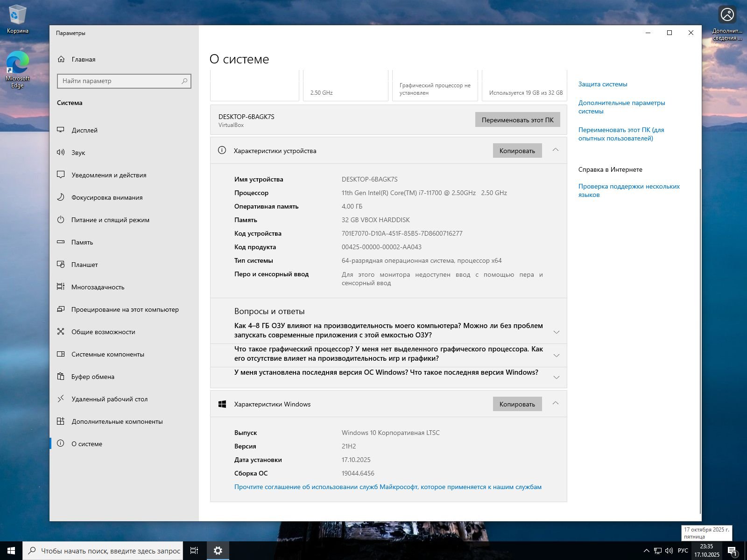747x560 pixels.
Task: Collapse the Windows specifications section chevron
Action: tap(556, 404)
